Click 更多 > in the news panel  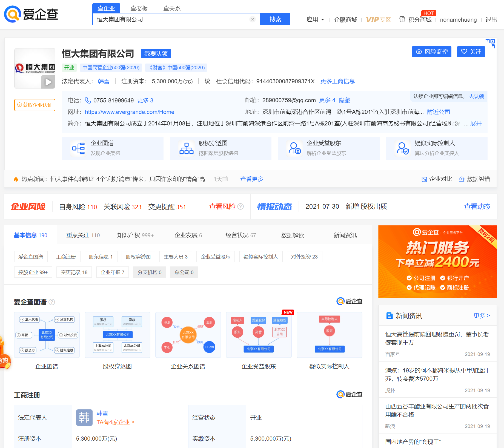(482, 316)
